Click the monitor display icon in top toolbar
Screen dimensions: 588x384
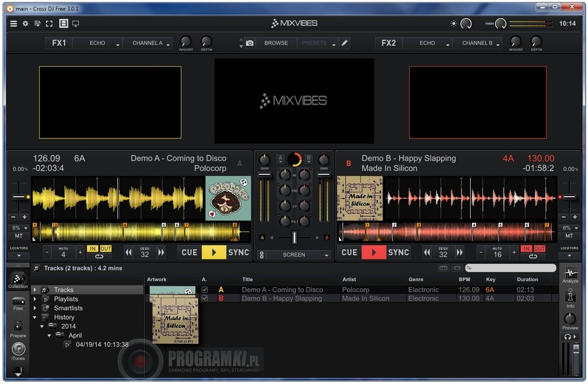click(x=76, y=23)
